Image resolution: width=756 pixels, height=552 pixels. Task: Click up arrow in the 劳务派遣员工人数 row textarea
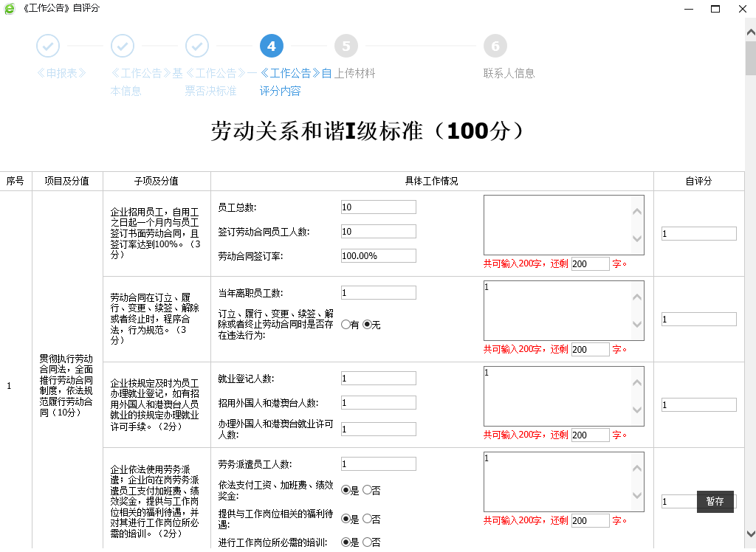tap(637, 468)
